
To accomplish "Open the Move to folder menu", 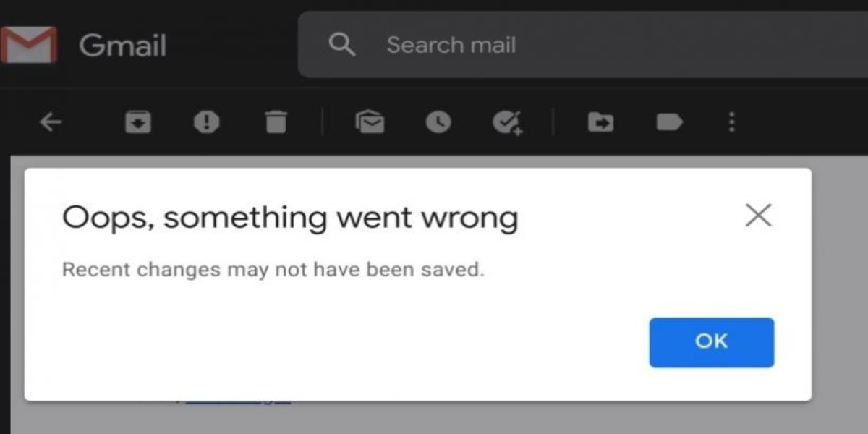I will point(600,122).
